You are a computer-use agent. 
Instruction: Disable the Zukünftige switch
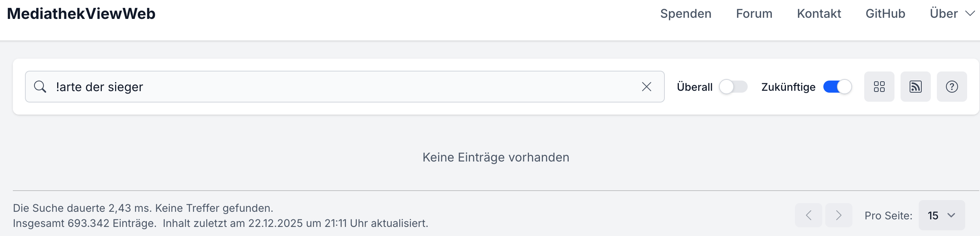[x=837, y=87]
